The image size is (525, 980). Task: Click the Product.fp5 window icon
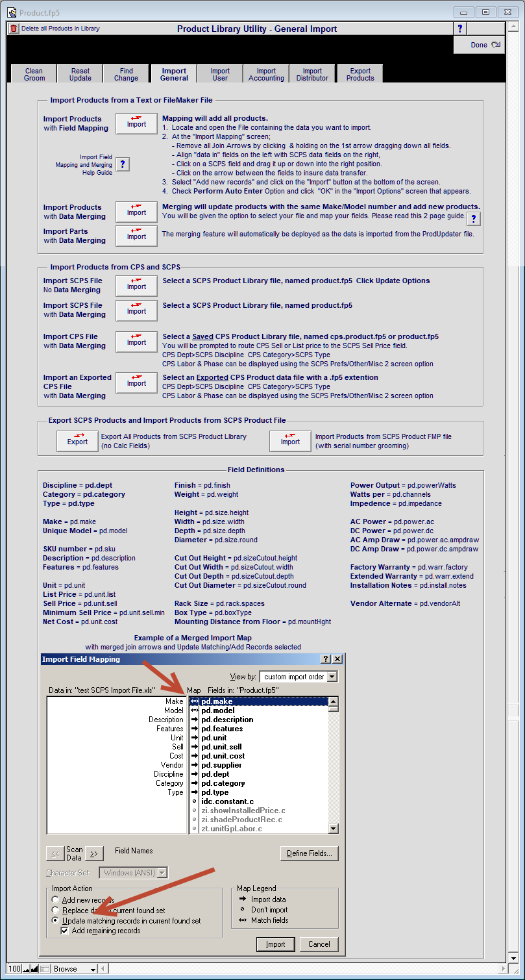click(12, 12)
